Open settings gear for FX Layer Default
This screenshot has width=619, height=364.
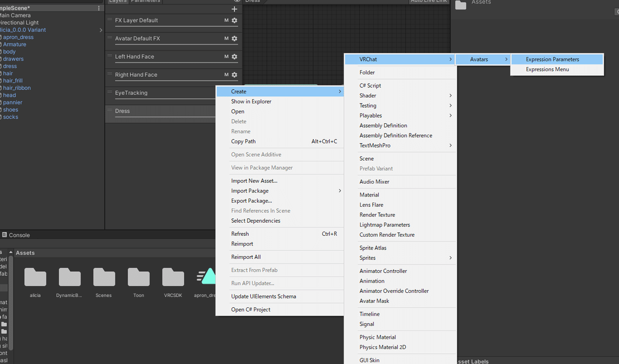(234, 21)
